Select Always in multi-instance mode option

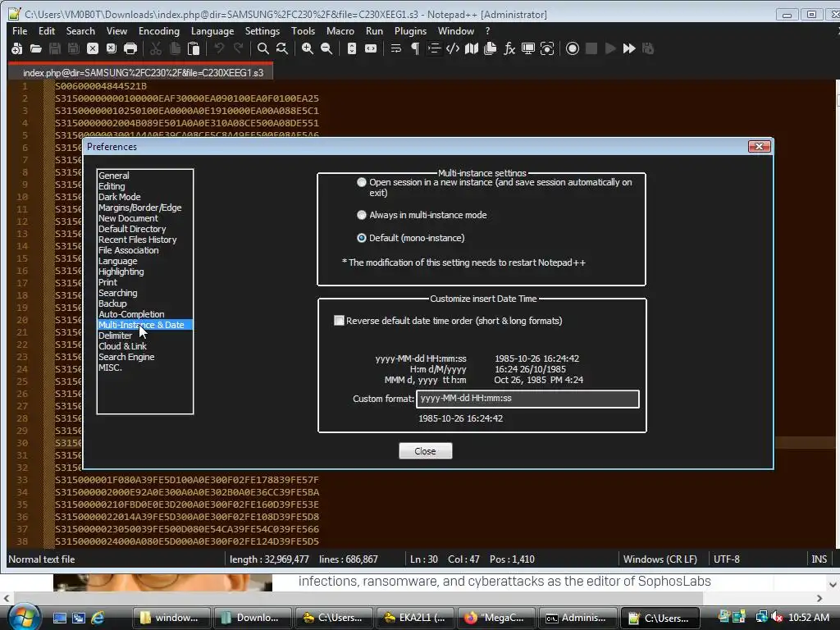coord(362,215)
